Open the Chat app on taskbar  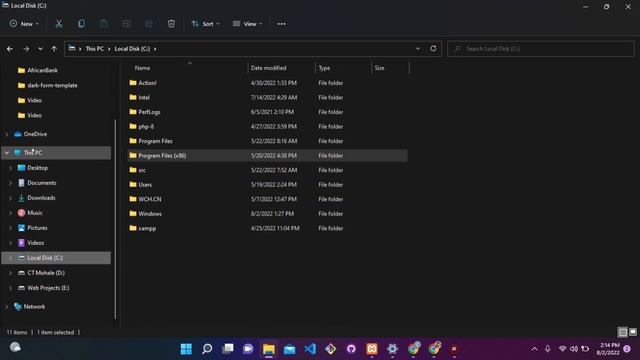coord(248,349)
